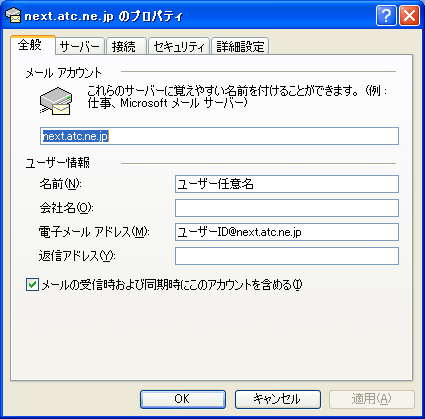Screen dimensions: 425x419
Task: Click the mail server icon in Mail Account section
Action: click(56, 101)
